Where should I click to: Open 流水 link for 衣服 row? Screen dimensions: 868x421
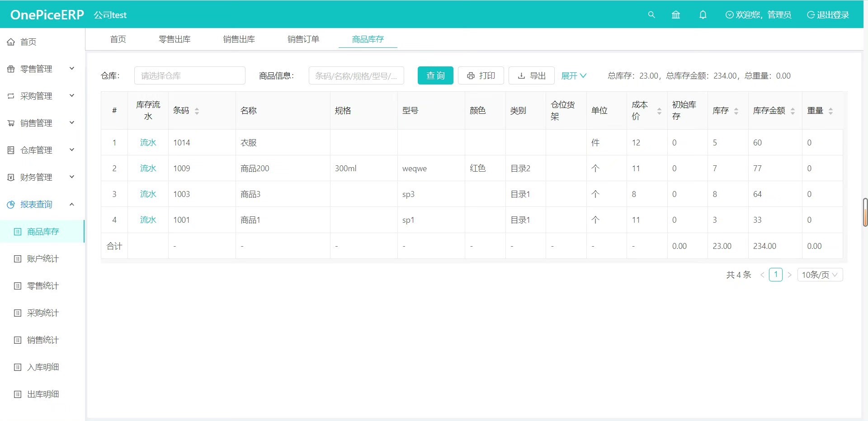[148, 143]
